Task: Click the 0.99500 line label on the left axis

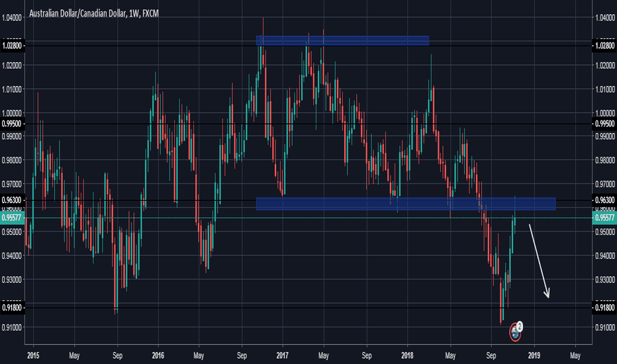Action: [x=12, y=124]
